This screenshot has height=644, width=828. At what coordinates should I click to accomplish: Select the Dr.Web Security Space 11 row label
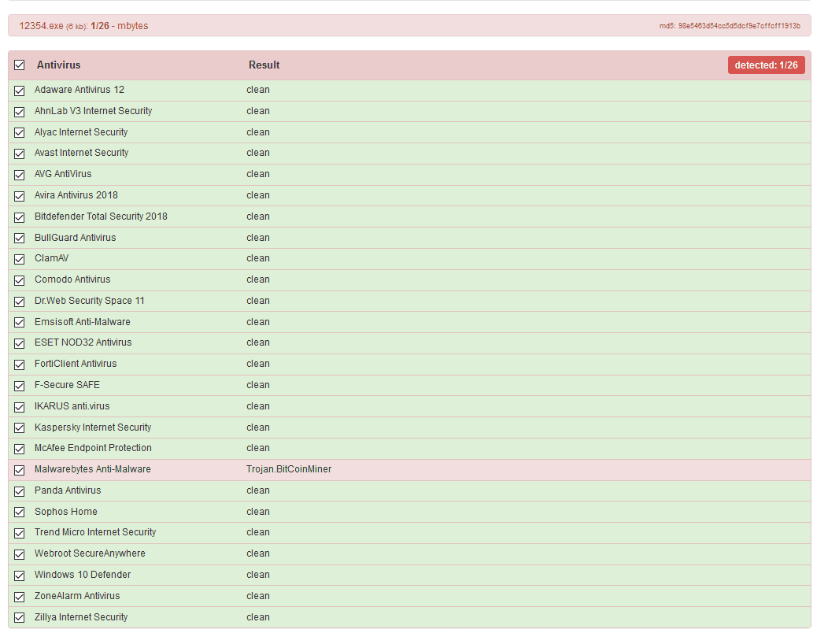[89, 301]
